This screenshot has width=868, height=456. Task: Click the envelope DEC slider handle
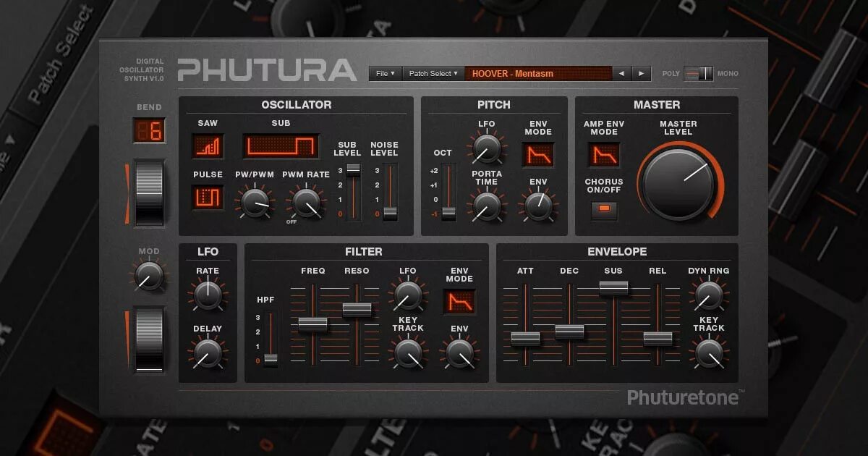[x=569, y=331]
